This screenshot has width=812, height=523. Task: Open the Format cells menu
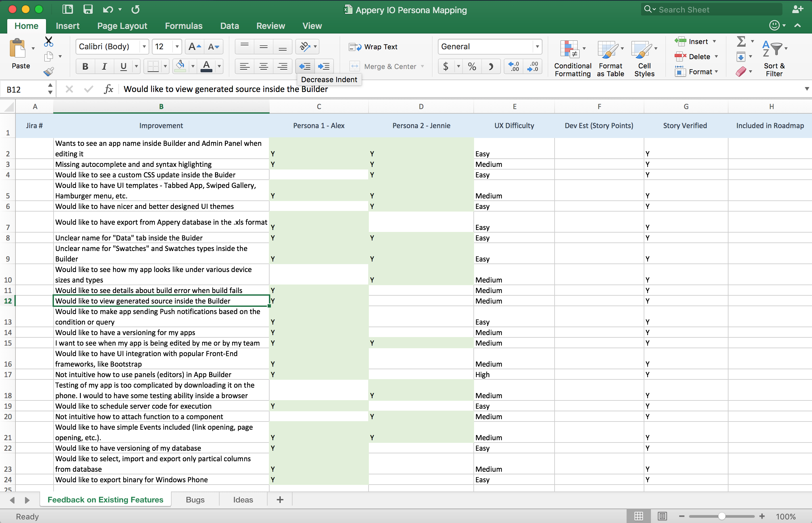point(697,72)
